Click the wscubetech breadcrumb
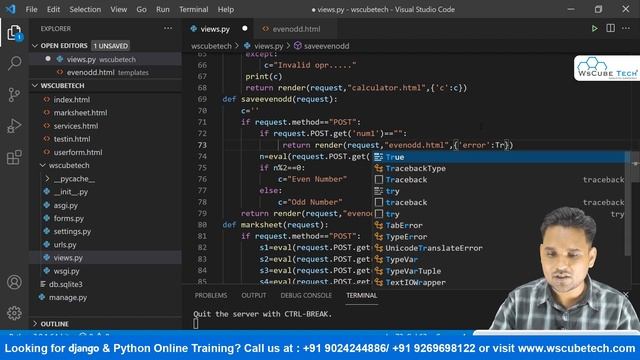 coord(211,46)
